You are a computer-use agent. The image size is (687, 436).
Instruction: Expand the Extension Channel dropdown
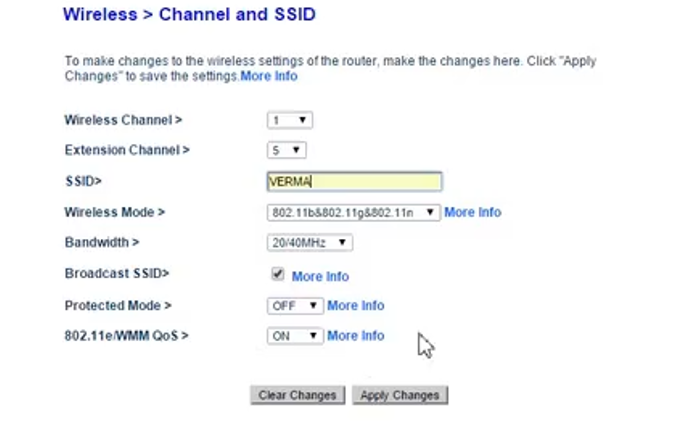coord(286,150)
